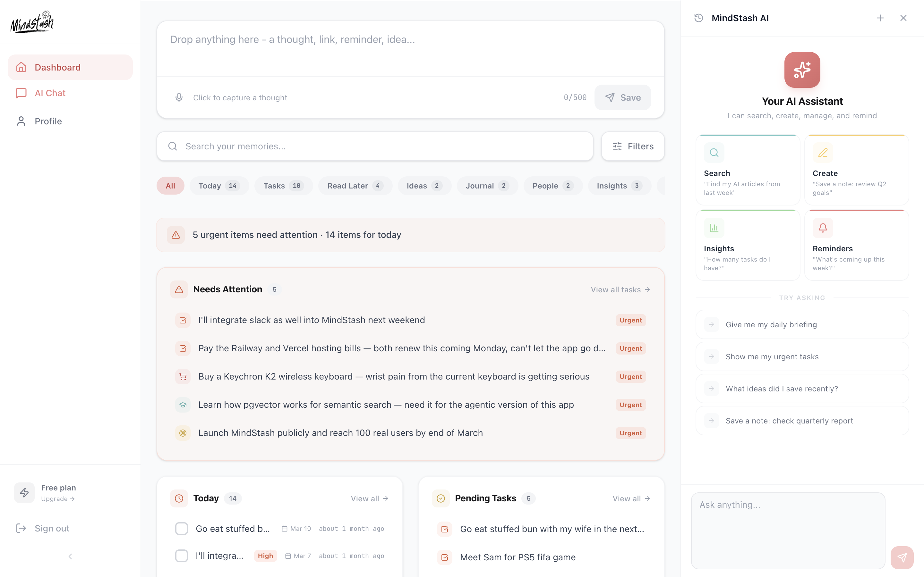Toggle the I'll integrate task checkbox

coord(181,556)
